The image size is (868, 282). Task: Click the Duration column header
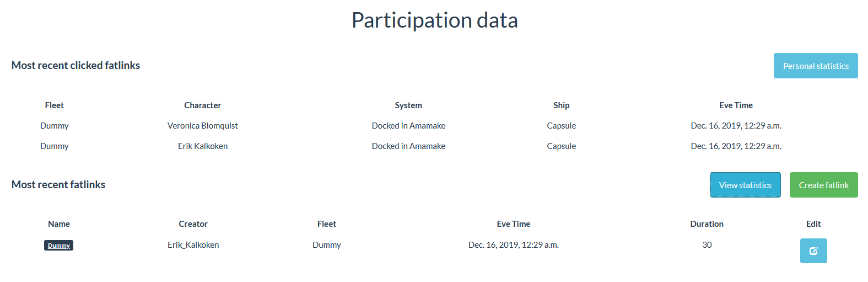point(707,224)
